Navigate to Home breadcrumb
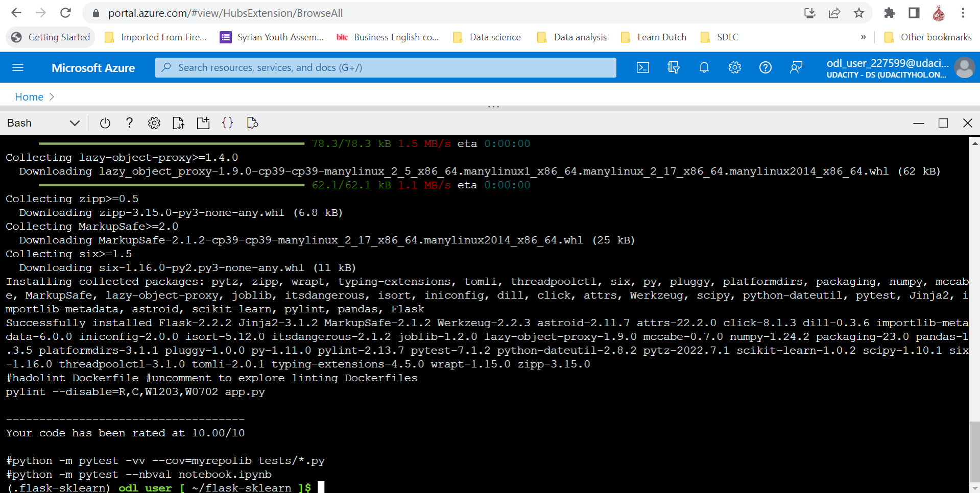 (29, 97)
